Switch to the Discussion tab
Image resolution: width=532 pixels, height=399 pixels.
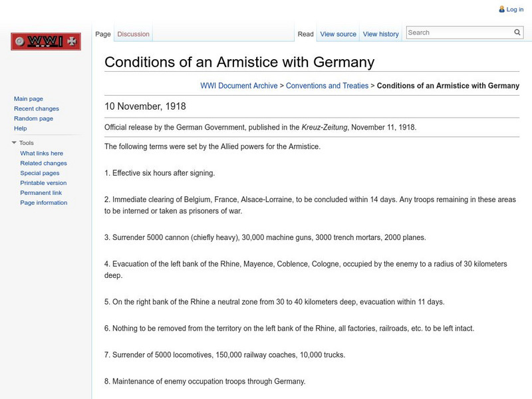click(x=133, y=33)
